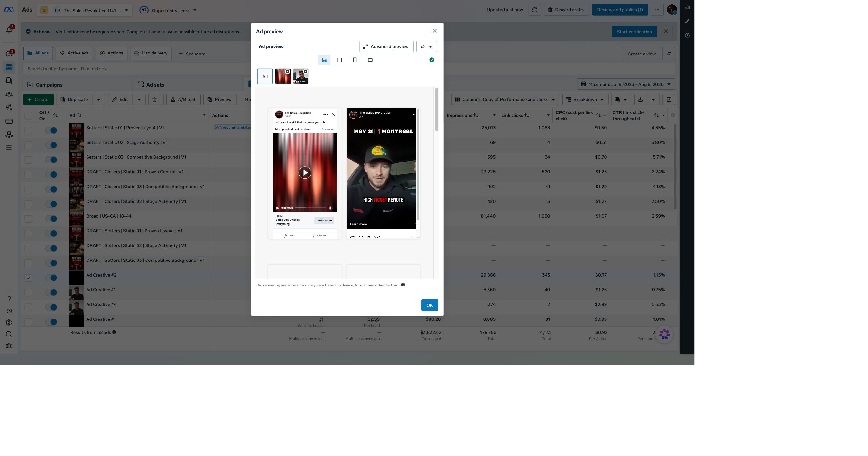868x456 pixels.
Task: Select the mixed device preview icon in the Ad preview
Action: pos(324,60)
